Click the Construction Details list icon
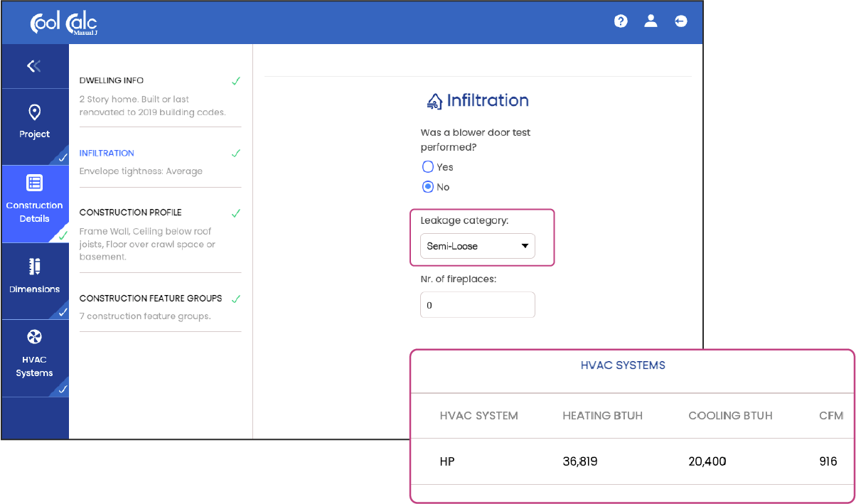Screen dimensions: 856x504 coord(34,183)
